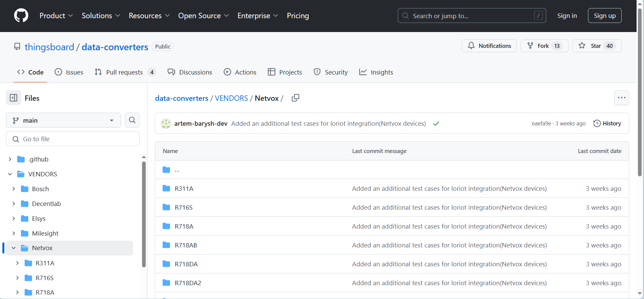Expand R716S subfolder in sidebar tree
This screenshot has width=644, height=299.
tap(18, 278)
